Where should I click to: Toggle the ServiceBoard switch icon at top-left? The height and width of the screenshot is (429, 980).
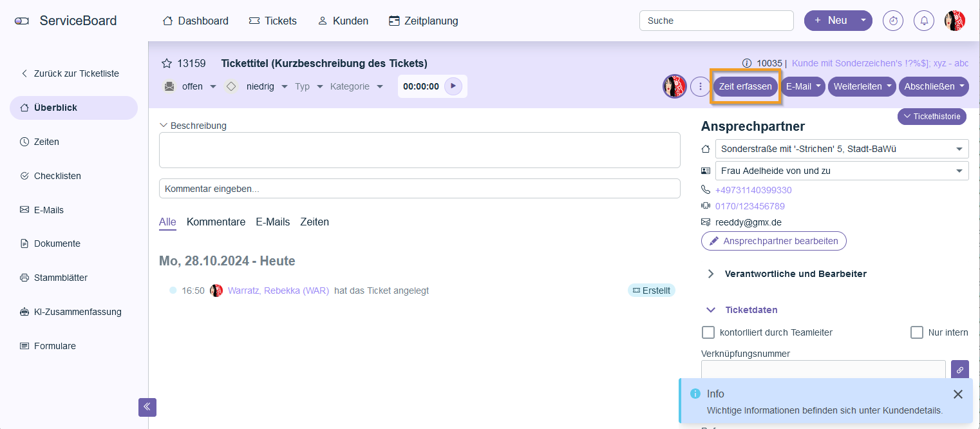tap(22, 21)
